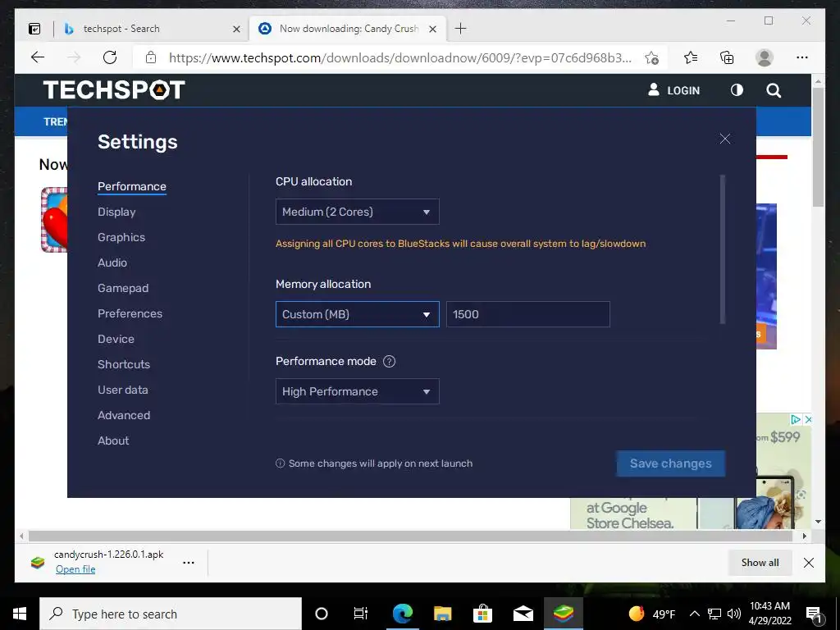Click the Performance mode help icon

click(390, 361)
